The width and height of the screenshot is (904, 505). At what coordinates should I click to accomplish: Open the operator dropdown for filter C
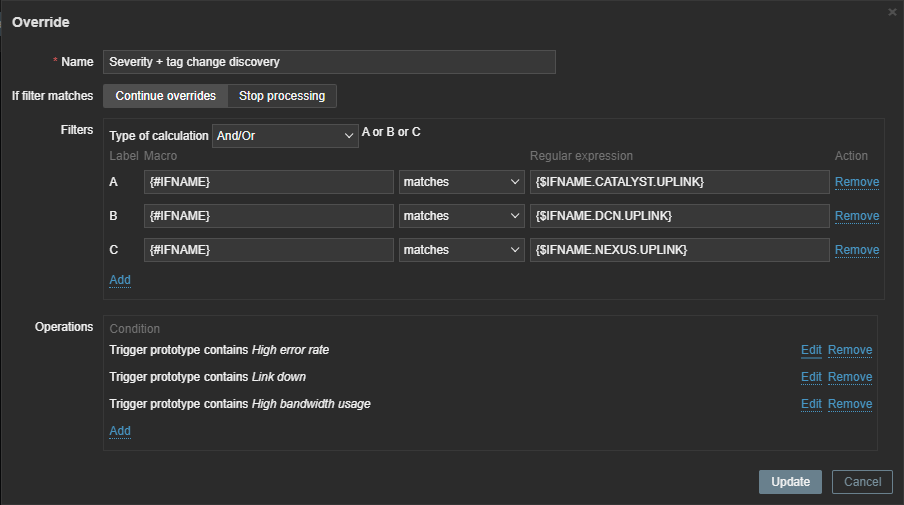click(461, 250)
